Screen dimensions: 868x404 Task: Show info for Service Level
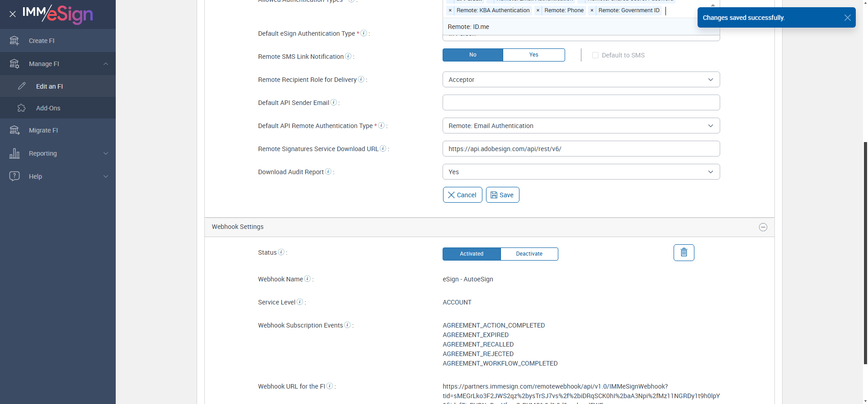[300, 302]
